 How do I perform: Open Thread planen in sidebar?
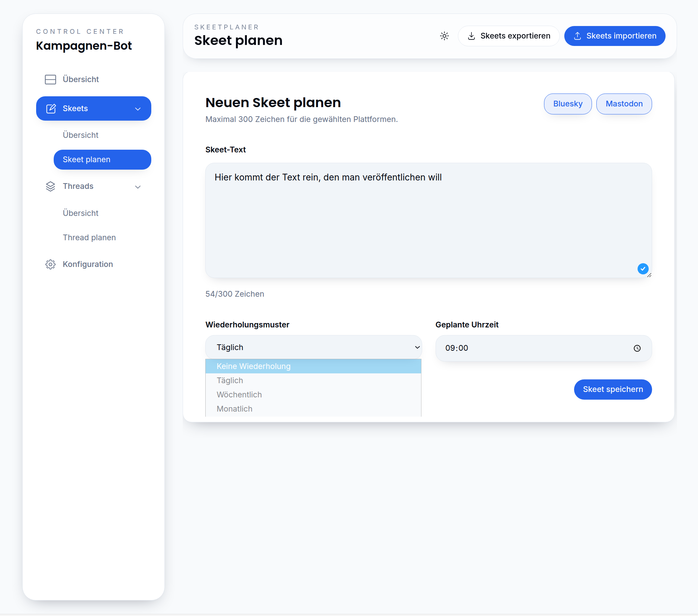click(89, 238)
